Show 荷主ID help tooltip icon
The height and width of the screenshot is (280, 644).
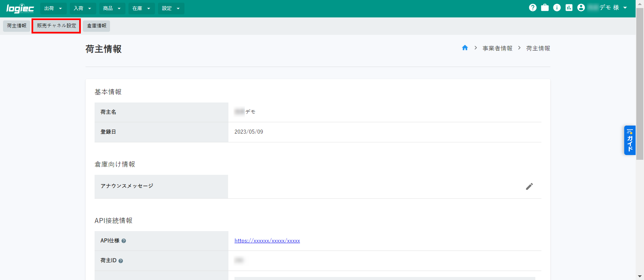(121, 261)
